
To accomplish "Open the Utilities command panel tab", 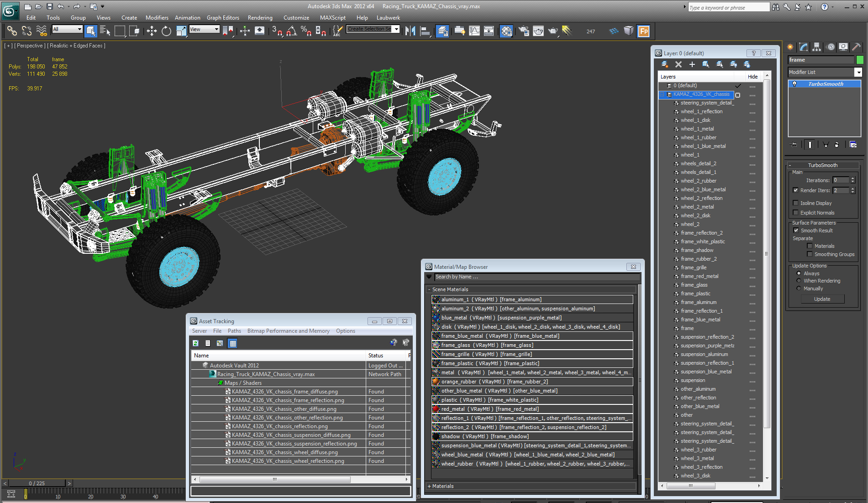I will click(x=857, y=47).
